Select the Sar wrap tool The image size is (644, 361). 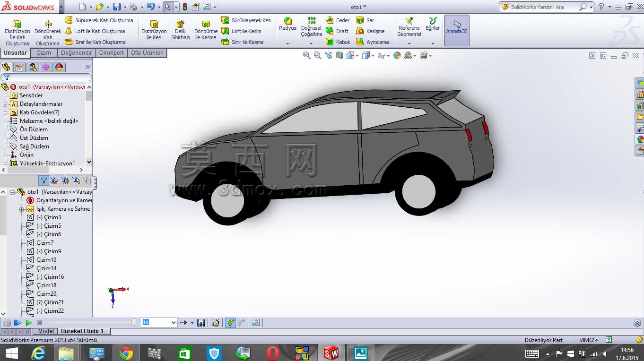(365, 20)
